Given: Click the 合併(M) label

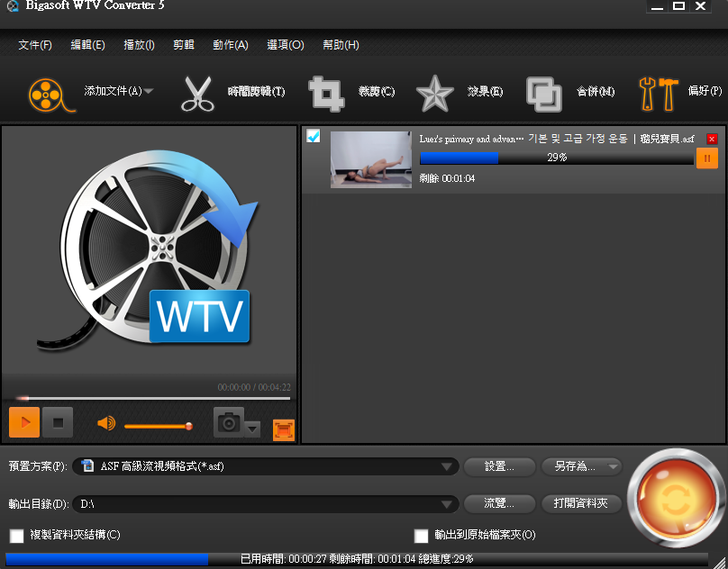Looking at the screenshot, I should click(x=596, y=92).
